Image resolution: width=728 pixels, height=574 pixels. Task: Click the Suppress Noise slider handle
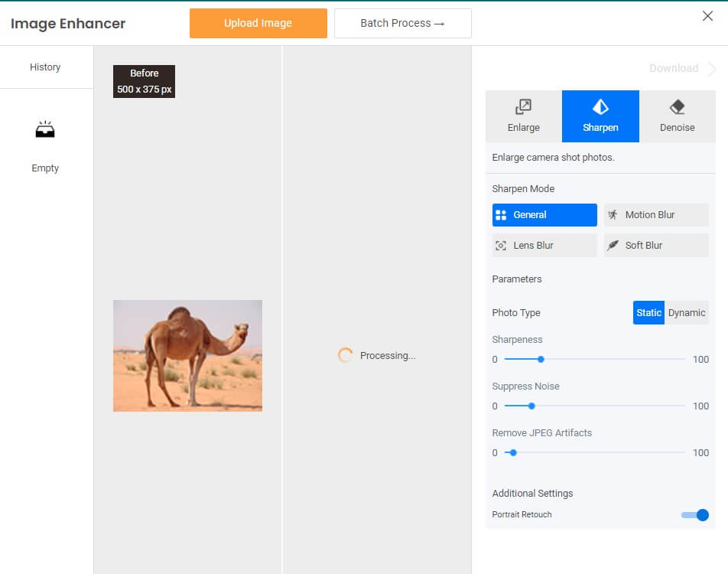point(531,406)
